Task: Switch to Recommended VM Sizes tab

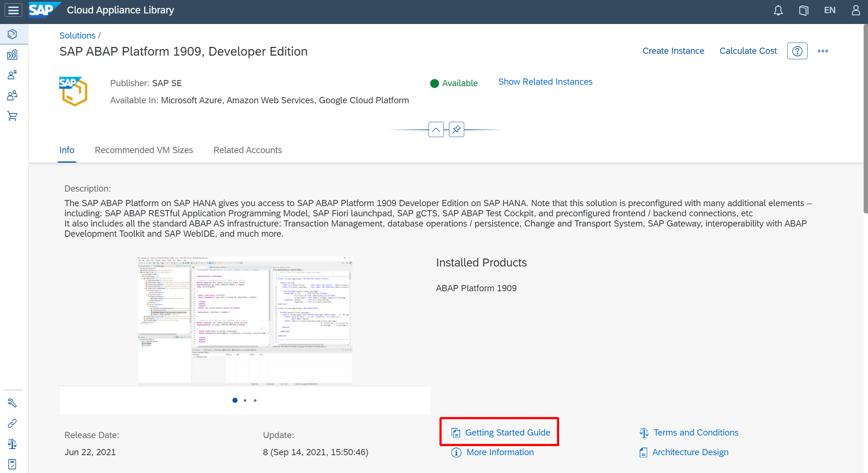Action: tap(144, 150)
